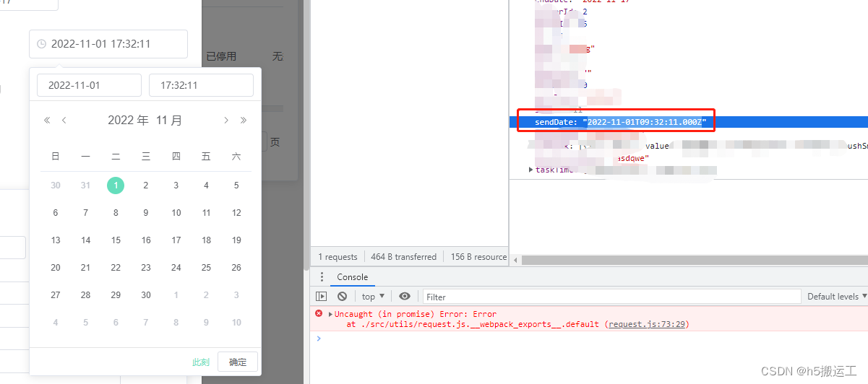The width and height of the screenshot is (868, 384).
Task: Select October 31 in previous month row
Action: pyautogui.click(x=86, y=186)
